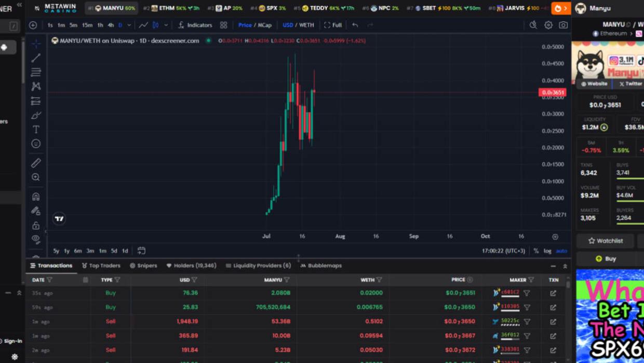Switch the chart from Price to MCap
Image resolution: width=644 pixels, height=363 pixels.
point(265,25)
